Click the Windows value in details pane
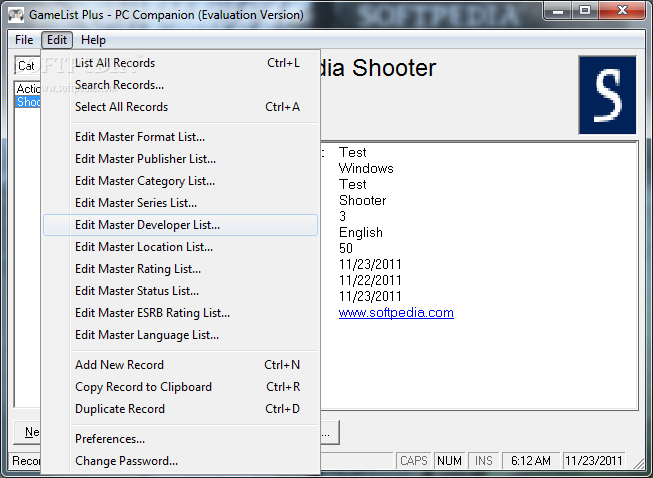The width and height of the screenshot is (653, 478). click(366, 169)
